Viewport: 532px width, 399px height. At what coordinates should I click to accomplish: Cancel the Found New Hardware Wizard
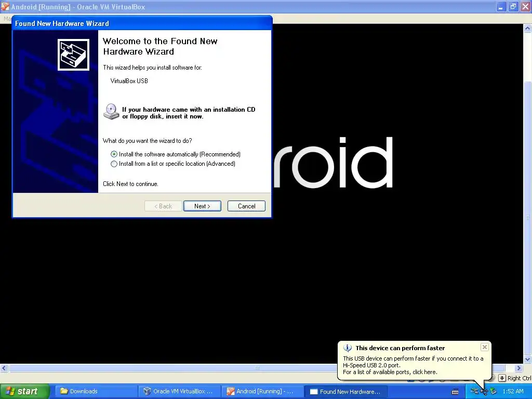246,206
